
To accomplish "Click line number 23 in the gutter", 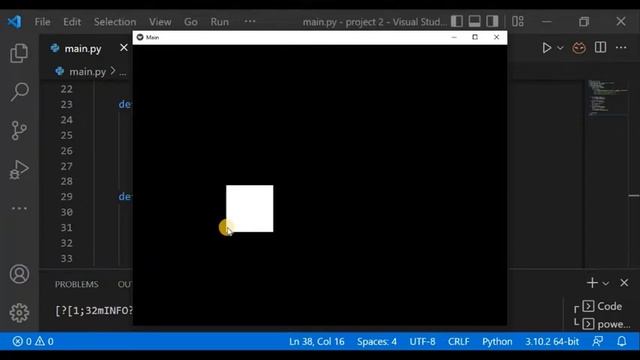I will (x=67, y=104).
